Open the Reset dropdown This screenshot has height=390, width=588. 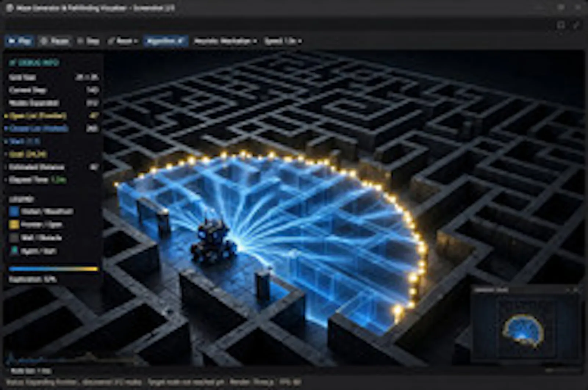tap(122, 41)
